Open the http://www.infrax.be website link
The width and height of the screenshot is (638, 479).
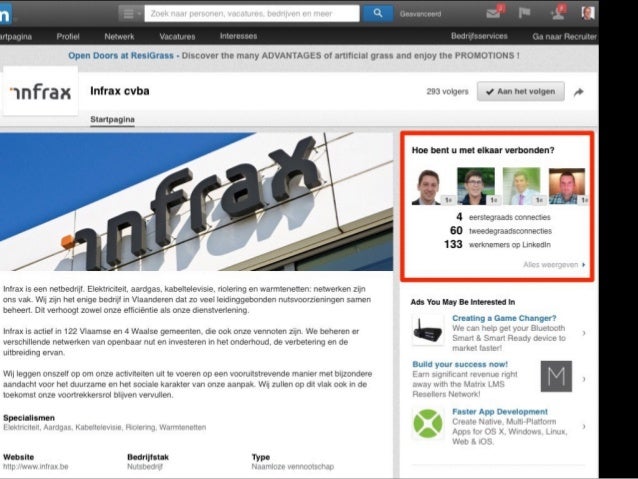tap(35, 467)
